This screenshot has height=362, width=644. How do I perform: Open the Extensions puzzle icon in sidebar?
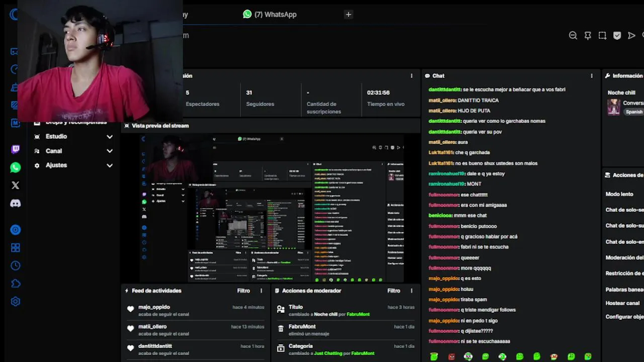point(16,284)
